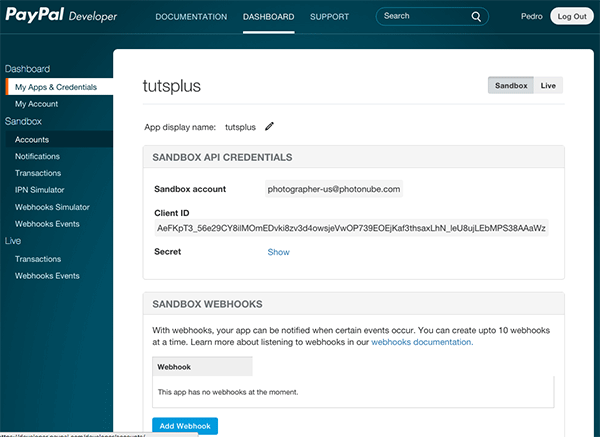
Task: Go to My Account in sidebar
Action: coord(36,104)
